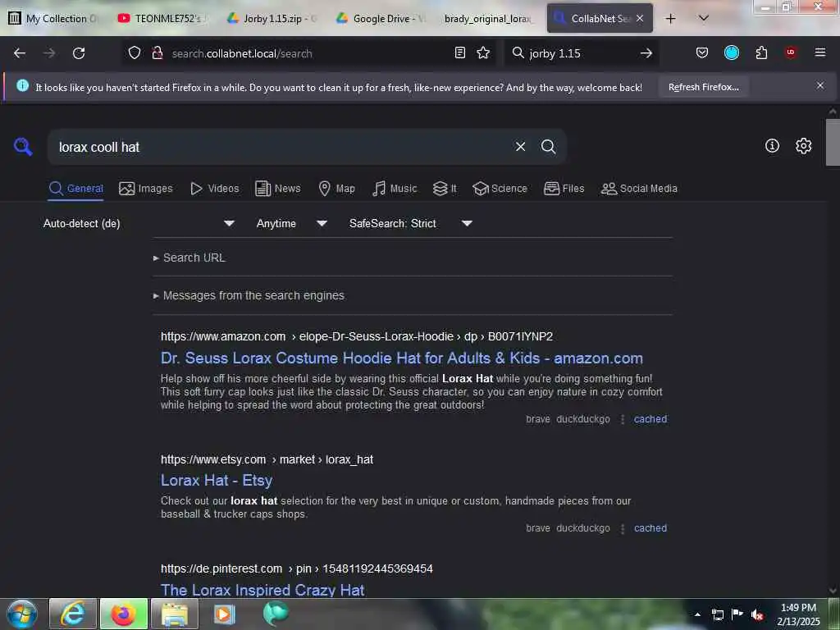Open the Firefox account avatar
Viewport: 840px width, 630px height.
[x=731, y=52]
